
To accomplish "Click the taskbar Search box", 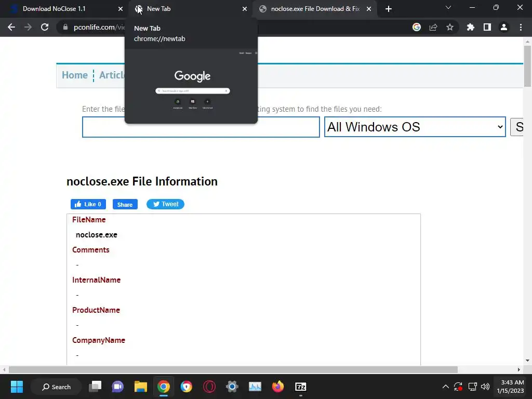I will pos(56,387).
